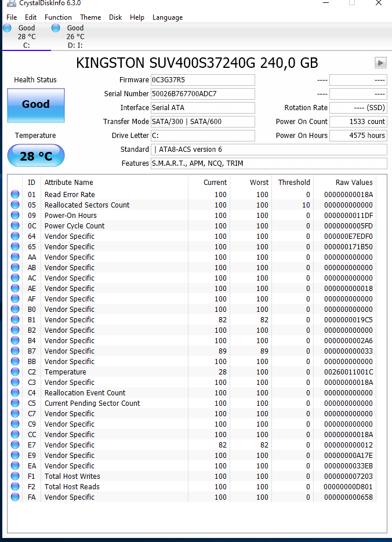Click the Power On Count value
Screen dimensions: 392x542
click(x=358, y=121)
